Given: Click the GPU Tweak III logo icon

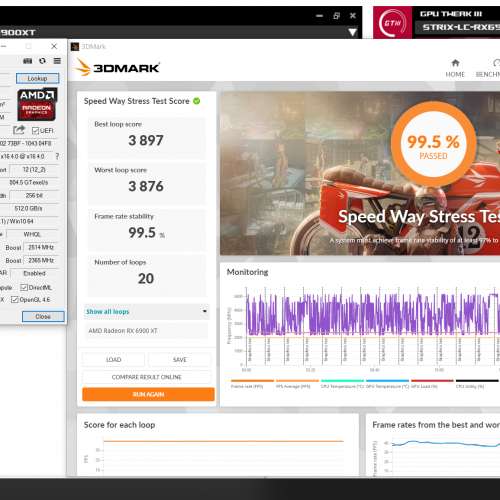Looking at the screenshot, I should (x=393, y=23).
